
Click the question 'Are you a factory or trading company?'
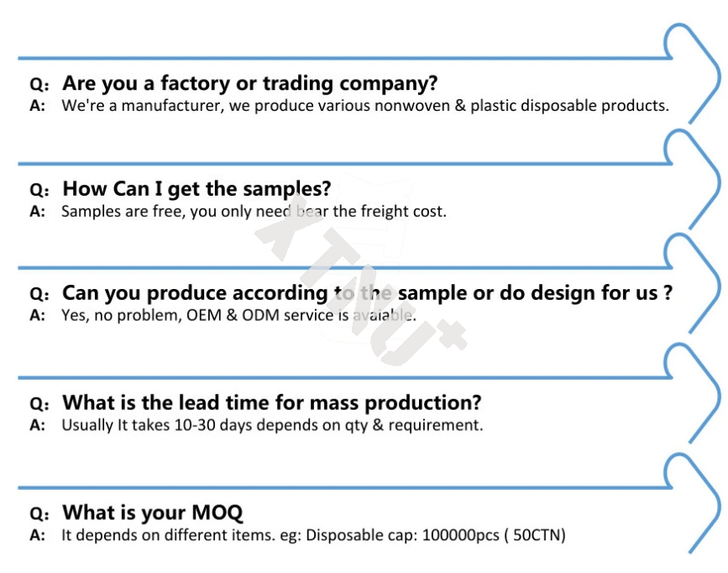[x=249, y=84]
